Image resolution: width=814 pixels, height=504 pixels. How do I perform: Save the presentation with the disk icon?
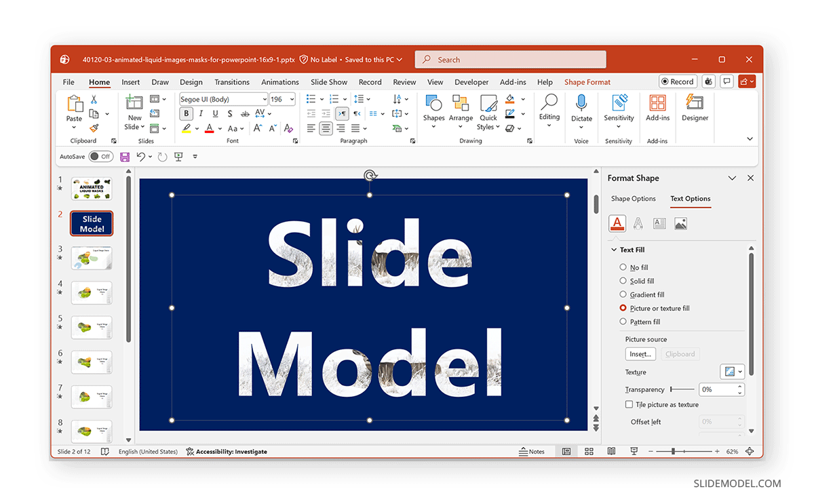click(x=125, y=157)
